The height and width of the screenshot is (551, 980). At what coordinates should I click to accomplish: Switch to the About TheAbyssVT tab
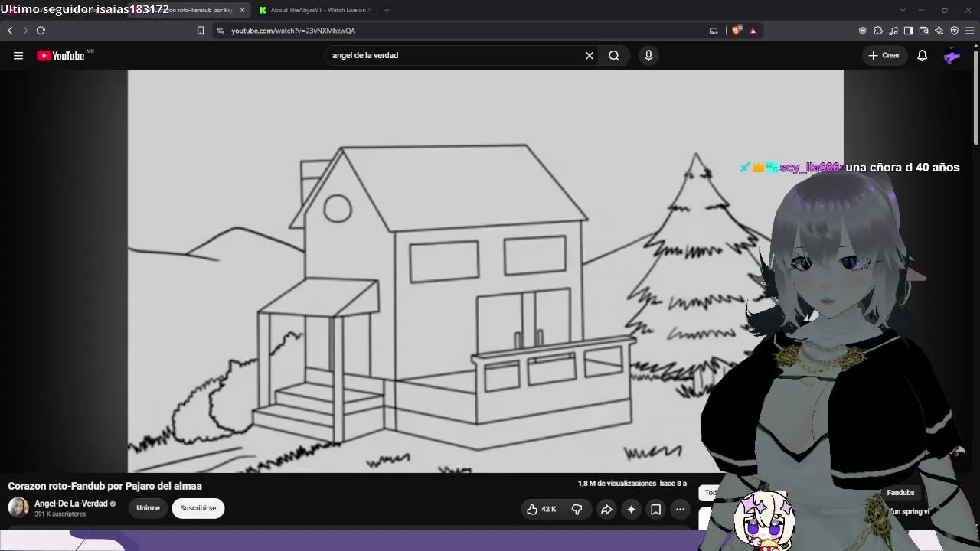pyautogui.click(x=314, y=10)
